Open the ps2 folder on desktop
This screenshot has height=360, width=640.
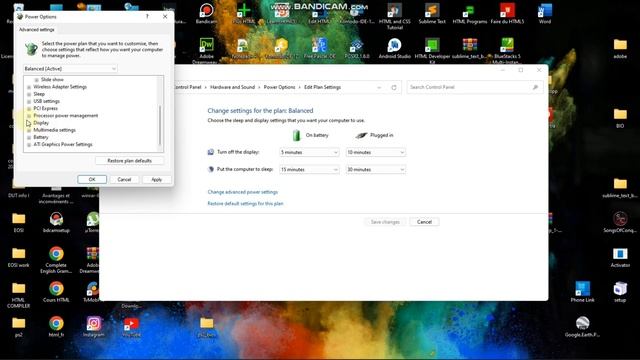tap(18, 327)
